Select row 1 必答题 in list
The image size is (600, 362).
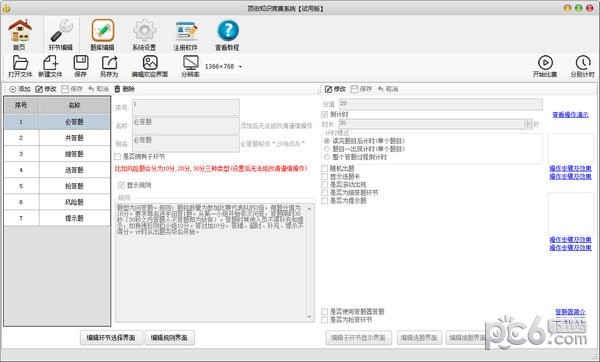[x=57, y=122]
